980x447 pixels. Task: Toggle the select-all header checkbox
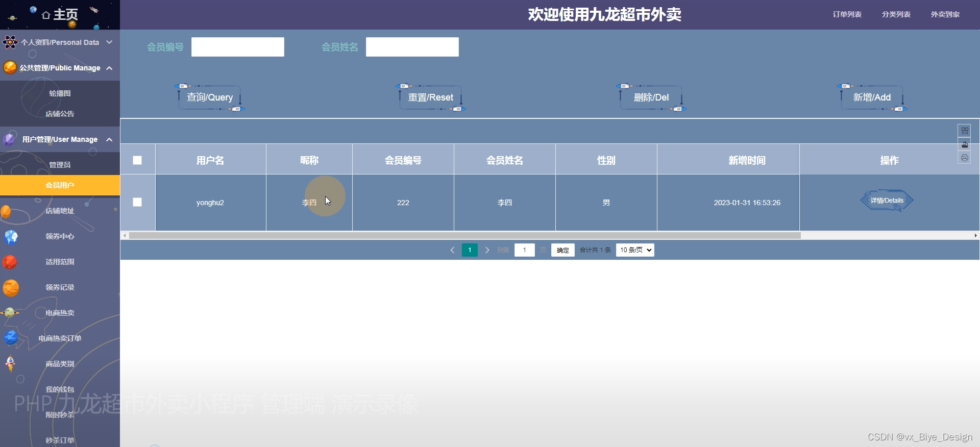coord(137,160)
